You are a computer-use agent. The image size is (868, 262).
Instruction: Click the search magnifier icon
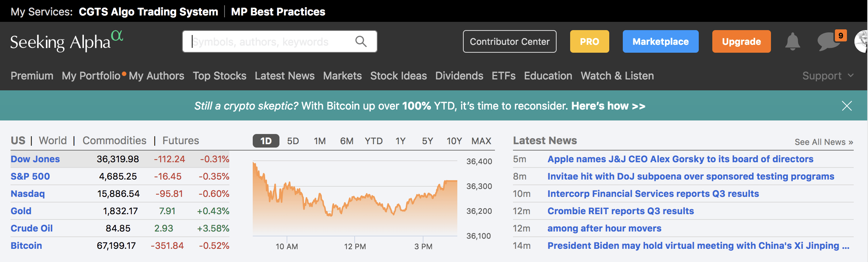click(x=361, y=41)
